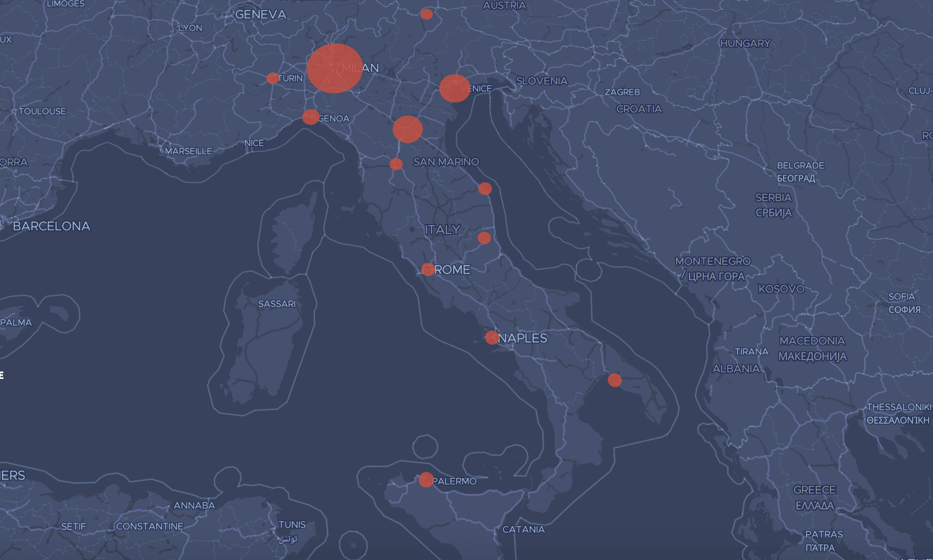
Task: Click the SOFIA city label
Action: (901, 297)
